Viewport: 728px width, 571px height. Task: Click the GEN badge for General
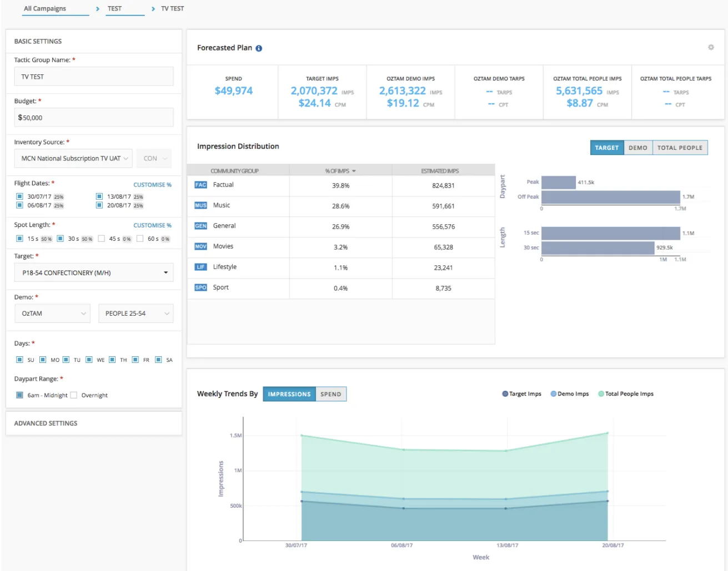click(200, 226)
